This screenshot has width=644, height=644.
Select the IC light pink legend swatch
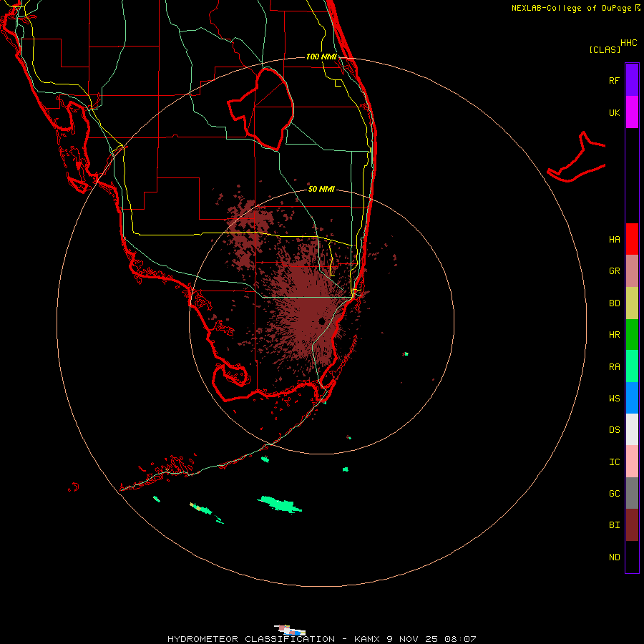pyautogui.click(x=632, y=462)
